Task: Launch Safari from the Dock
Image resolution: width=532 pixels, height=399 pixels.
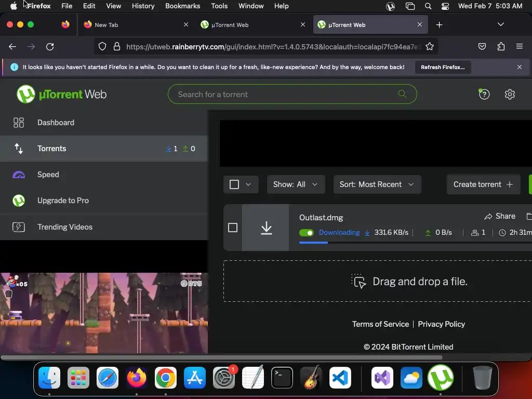Action: 108,378
